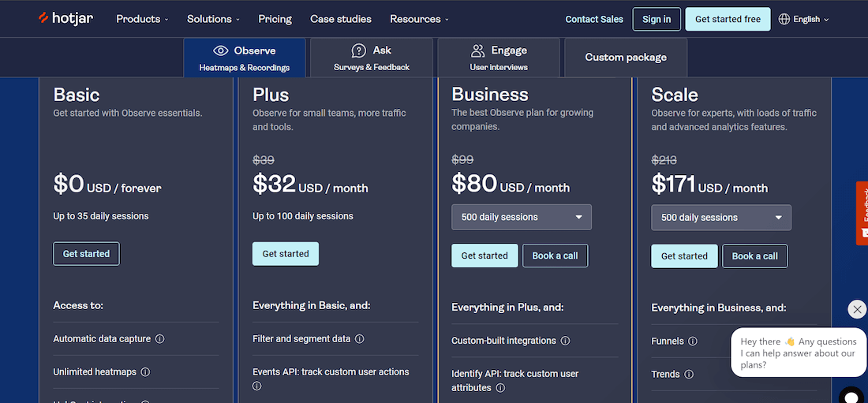The height and width of the screenshot is (403, 868).
Task: Open info icon under Events API feature
Action: coord(257,386)
